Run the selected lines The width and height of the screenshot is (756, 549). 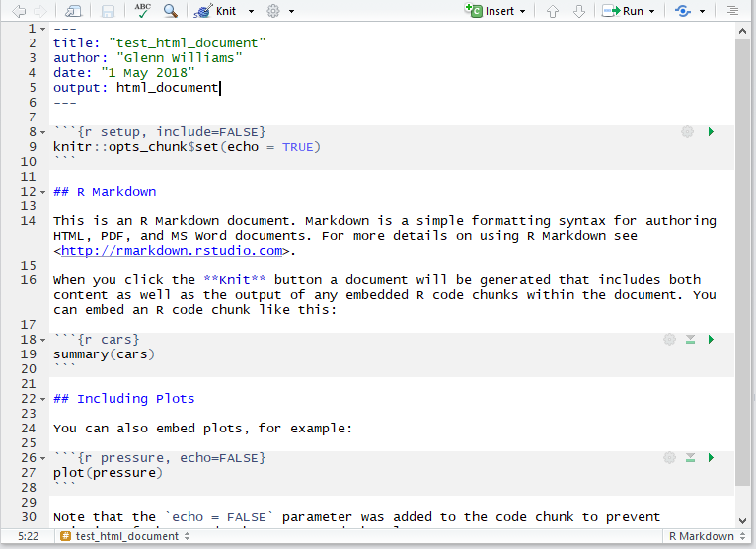coord(623,11)
